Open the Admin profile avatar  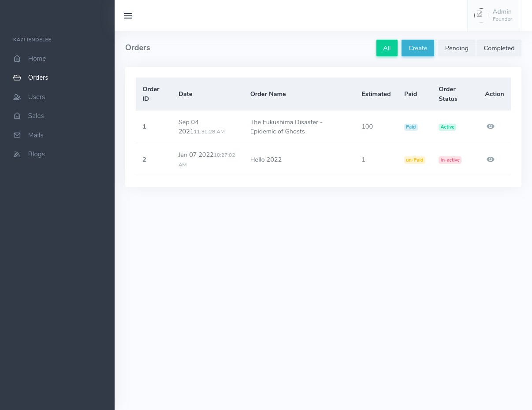point(480,15)
